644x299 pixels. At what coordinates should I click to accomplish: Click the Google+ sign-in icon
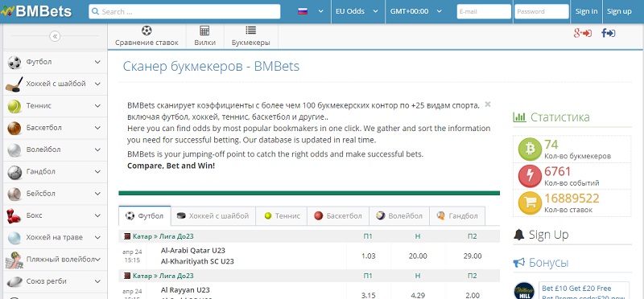coord(582,33)
